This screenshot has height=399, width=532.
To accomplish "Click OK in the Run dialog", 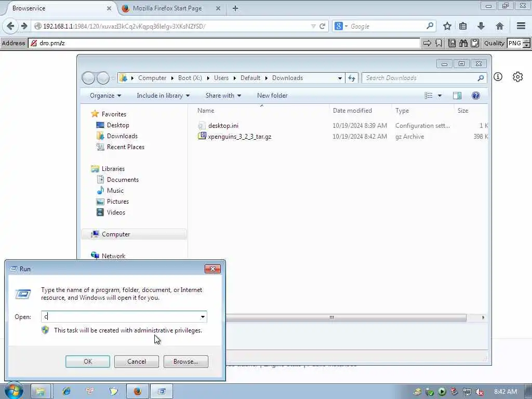I will pos(87,362).
